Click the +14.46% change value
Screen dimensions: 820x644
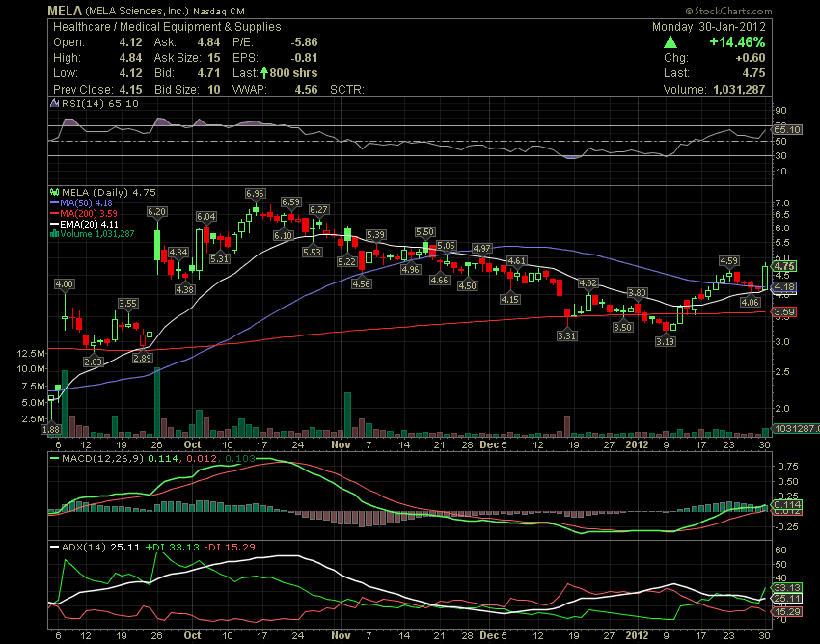click(x=737, y=42)
